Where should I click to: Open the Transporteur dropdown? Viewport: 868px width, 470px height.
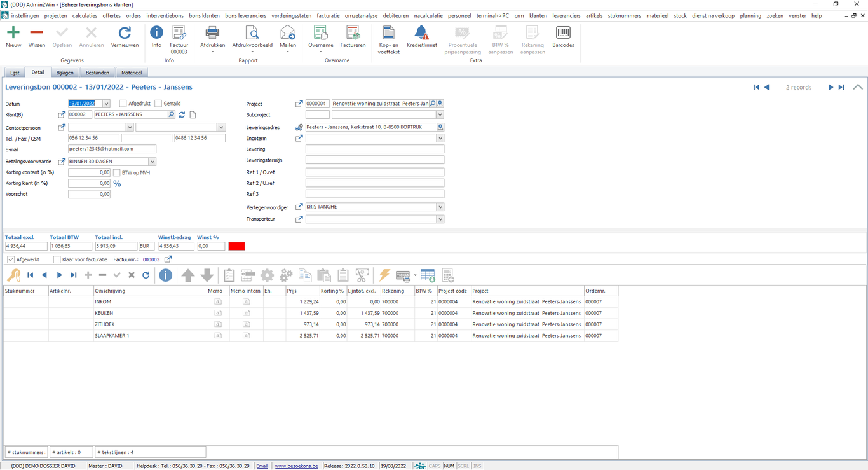click(440, 219)
